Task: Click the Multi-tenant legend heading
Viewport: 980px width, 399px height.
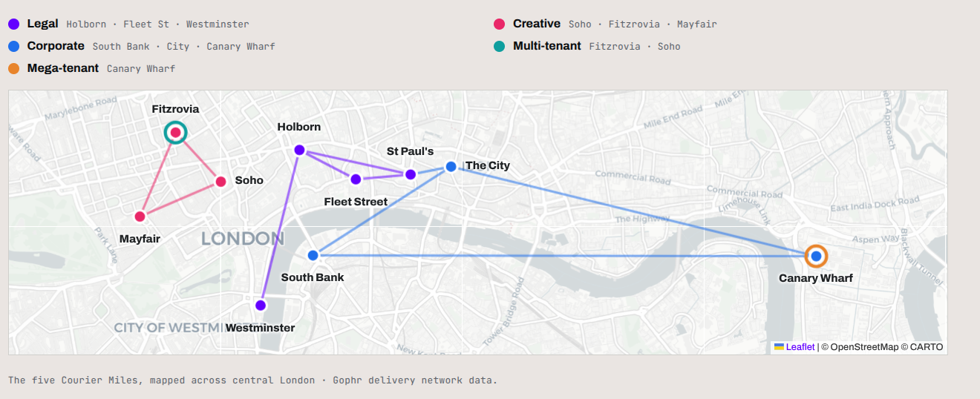Action: (x=547, y=46)
